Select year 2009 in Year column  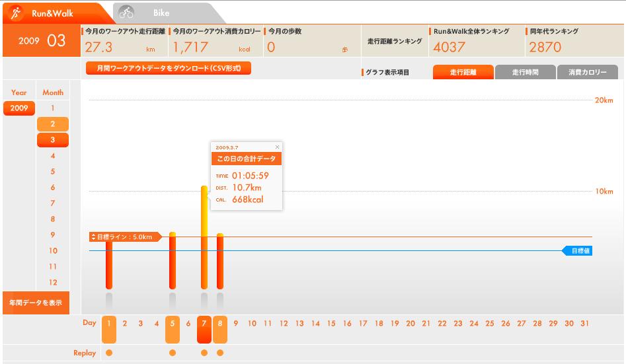pyautogui.click(x=19, y=108)
